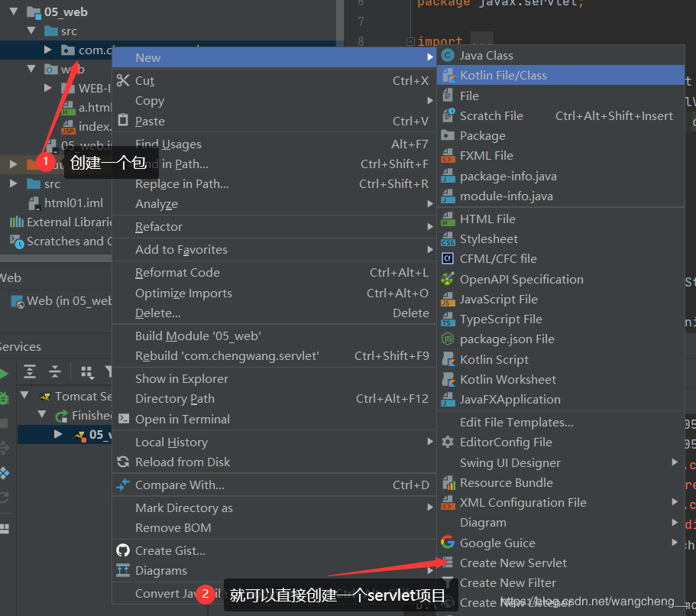Click Expand All in Services toolbar
The image size is (696, 616).
30,371
